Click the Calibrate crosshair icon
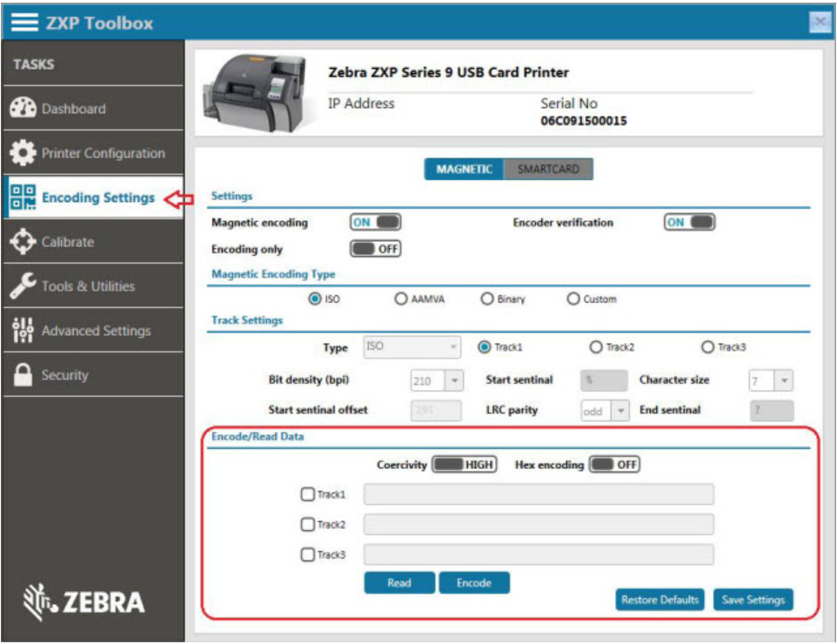Image resolution: width=837 pixels, height=644 pixels. 22,242
